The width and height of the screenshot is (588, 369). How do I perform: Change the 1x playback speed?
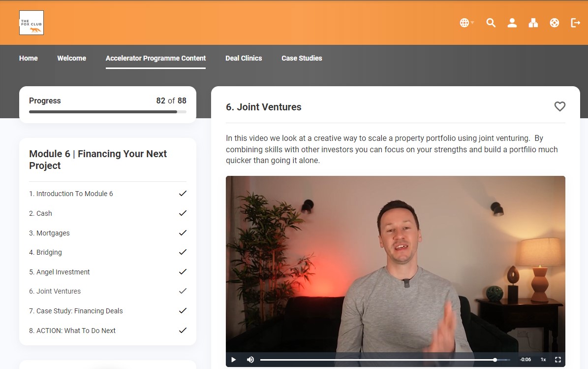pyautogui.click(x=543, y=360)
